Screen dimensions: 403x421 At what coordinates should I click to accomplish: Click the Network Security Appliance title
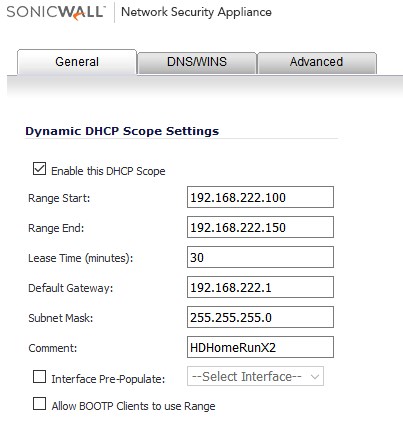coord(196,12)
